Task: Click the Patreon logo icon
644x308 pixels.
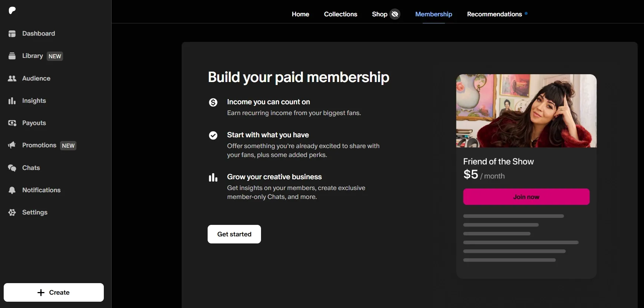Action: coord(12,10)
